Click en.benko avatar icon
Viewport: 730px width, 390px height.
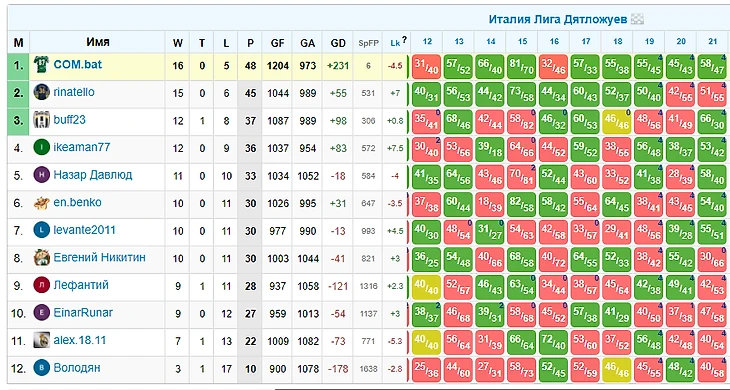coord(41,203)
